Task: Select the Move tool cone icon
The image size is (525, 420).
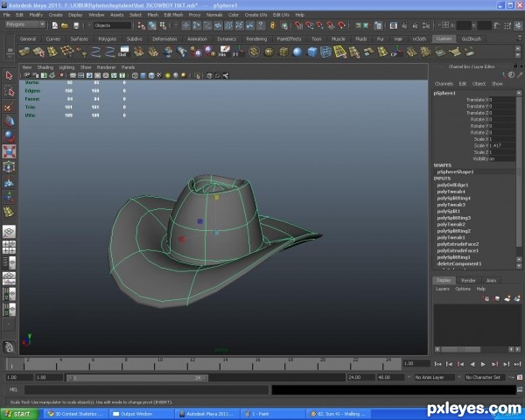Action: pyautogui.click(x=9, y=122)
